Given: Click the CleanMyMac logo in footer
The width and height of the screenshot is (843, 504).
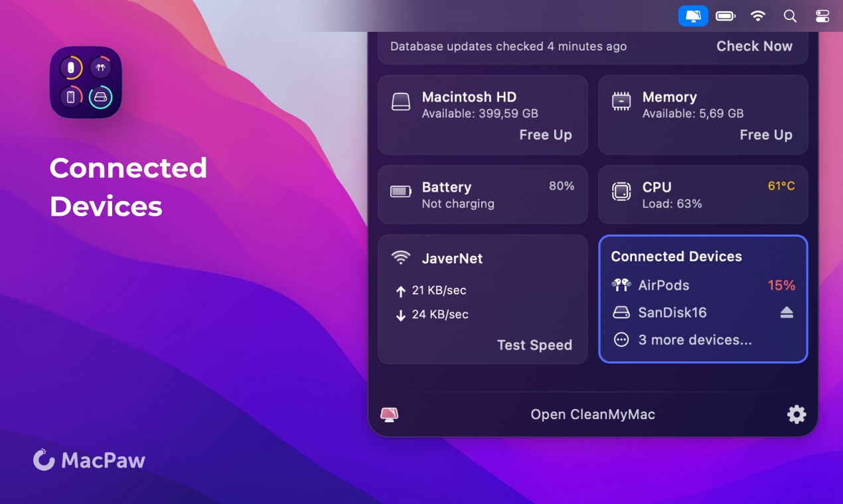Looking at the screenshot, I should coord(389,415).
